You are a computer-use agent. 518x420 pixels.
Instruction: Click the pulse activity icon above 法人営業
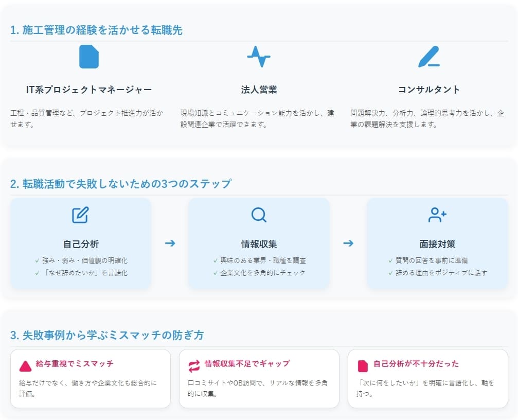[x=259, y=57]
